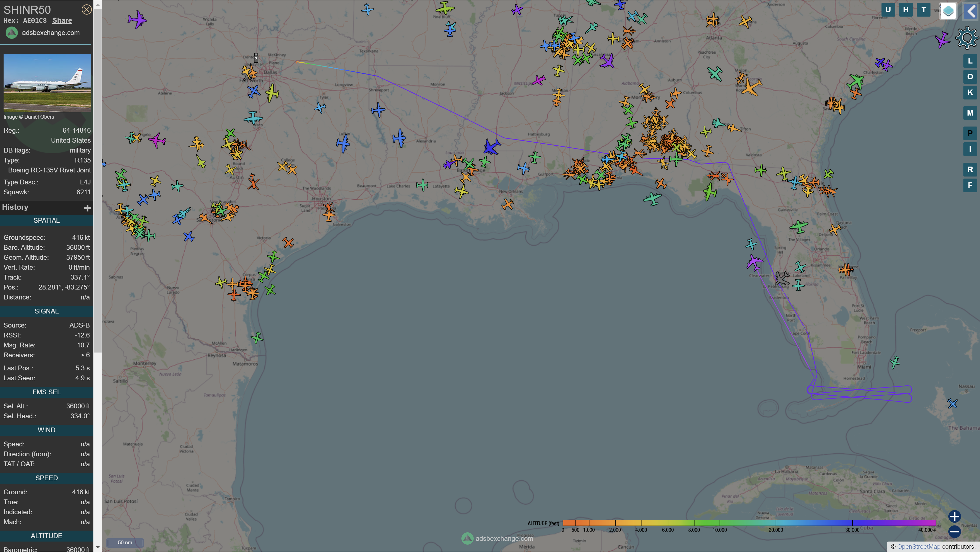Toggle the K map option button

(970, 92)
